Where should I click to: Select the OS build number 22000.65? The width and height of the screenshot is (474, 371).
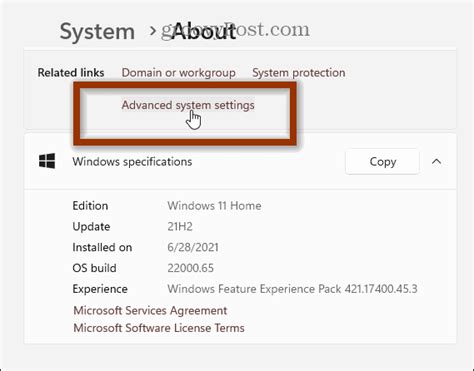pos(191,268)
